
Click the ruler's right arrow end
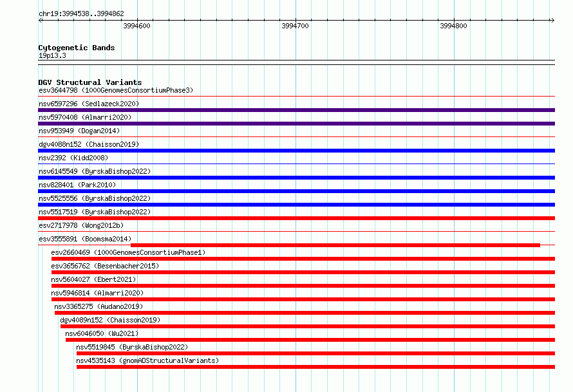[552, 20]
